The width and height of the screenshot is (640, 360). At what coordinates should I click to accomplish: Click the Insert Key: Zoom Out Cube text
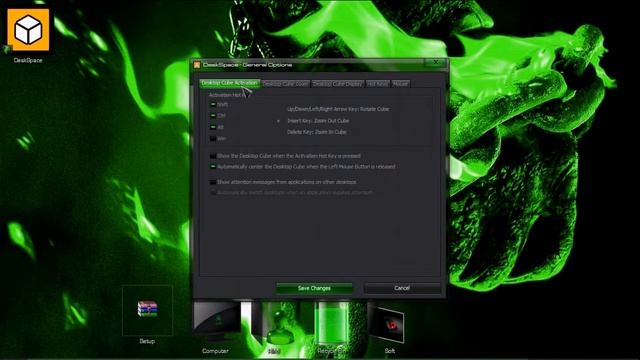coord(318,121)
